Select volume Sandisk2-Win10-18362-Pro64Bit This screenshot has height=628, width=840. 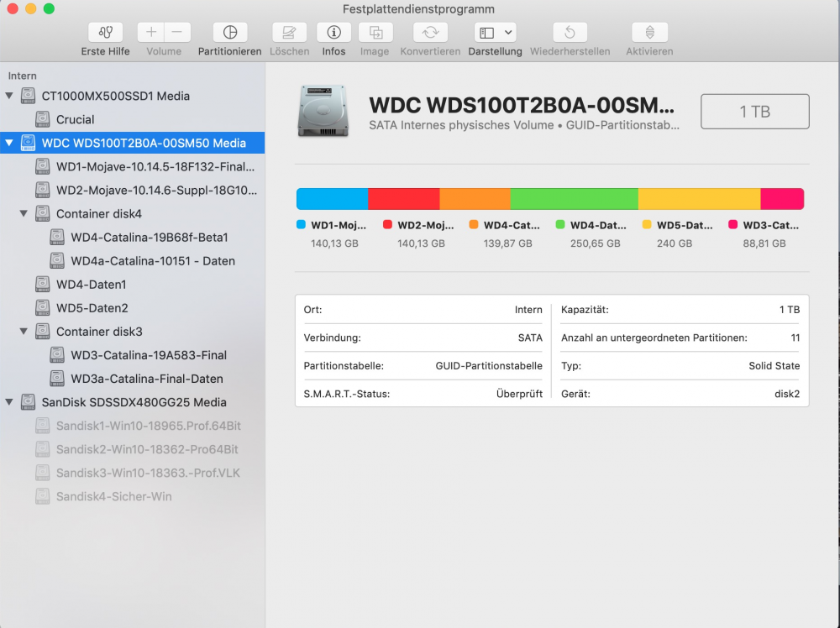(x=133, y=449)
